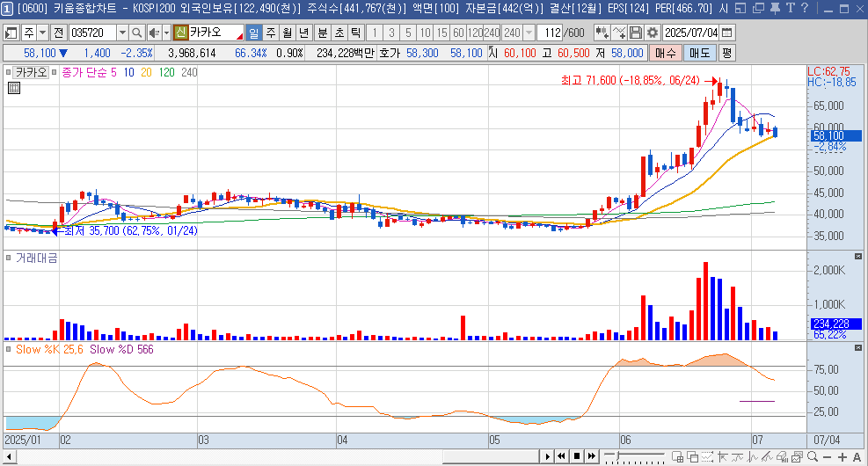Select interval 60 tab
The image size is (868, 466).
(x=458, y=33)
